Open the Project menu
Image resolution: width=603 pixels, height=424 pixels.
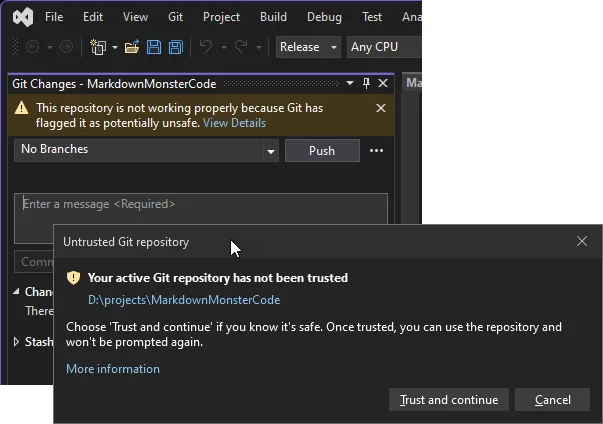(x=221, y=17)
